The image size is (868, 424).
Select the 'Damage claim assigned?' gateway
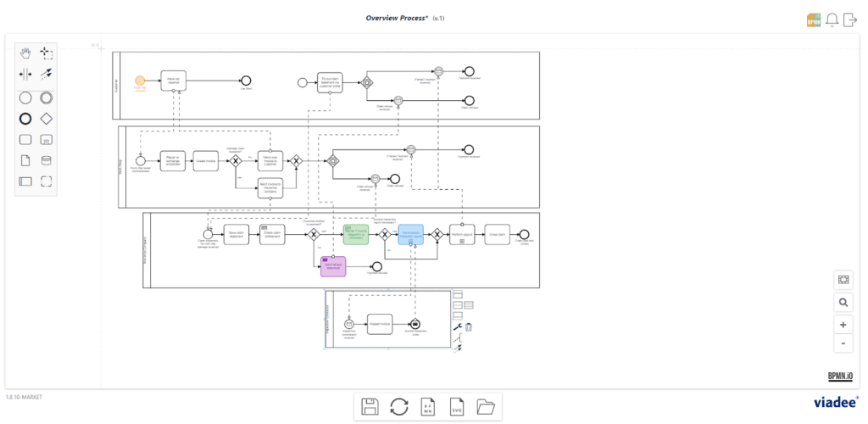click(x=236, y=160)
